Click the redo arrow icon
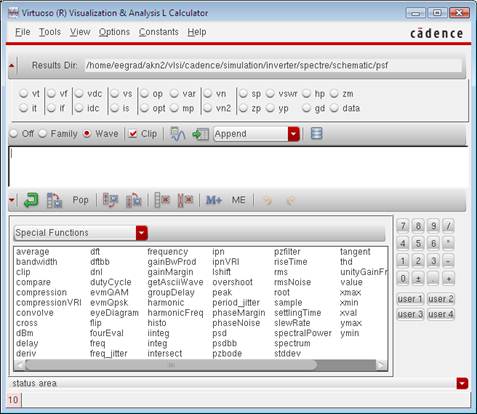The height and width of the screenshot is (414, 477). point(291,200)
